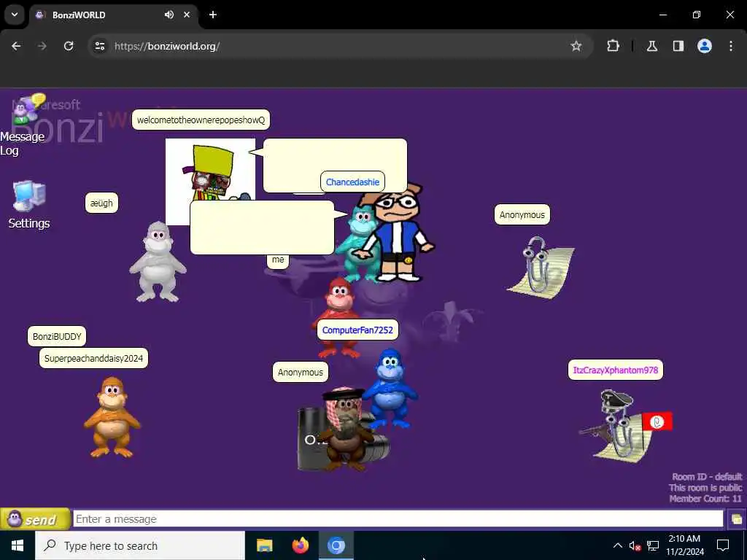Image resolution: width=747 pixels, height=560 pixels.
Task: Click the Anonymous tag near blue gorilla
Action: point(300,372)
